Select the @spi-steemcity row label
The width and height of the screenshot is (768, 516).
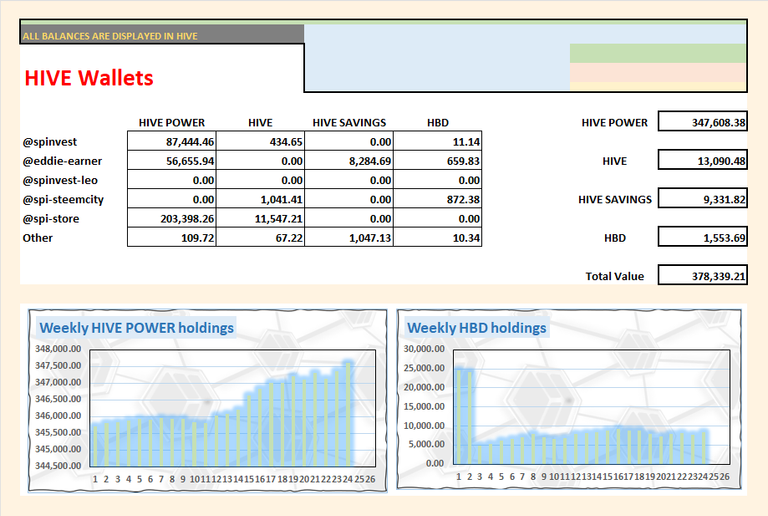point(63,199)
